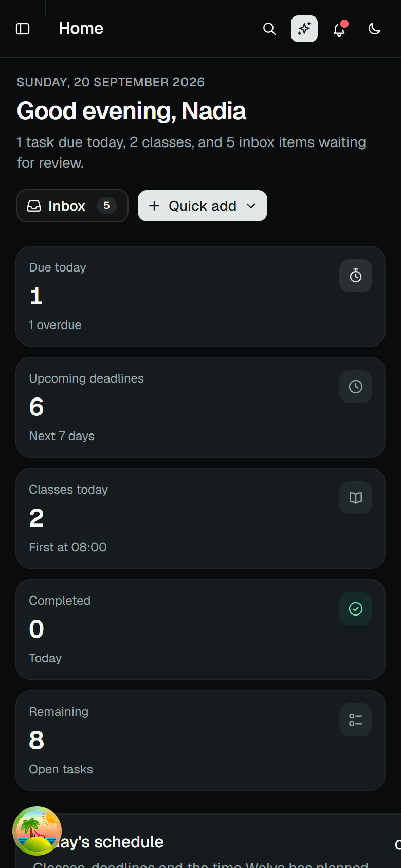Open the Inbox button
The image size is (401, 868).
tap(72, 206)
